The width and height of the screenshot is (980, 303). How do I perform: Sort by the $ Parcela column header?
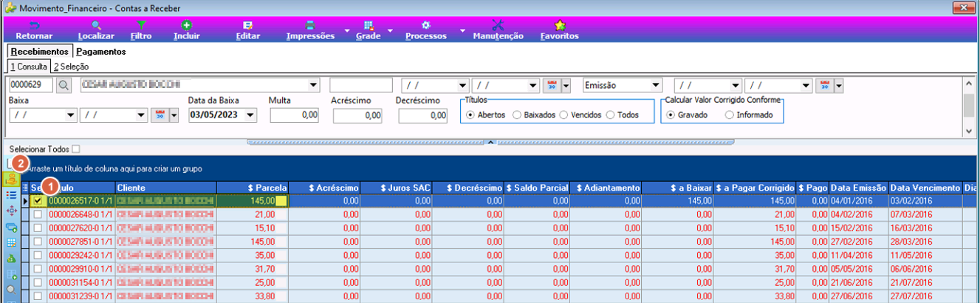click(x=253, y=188)
